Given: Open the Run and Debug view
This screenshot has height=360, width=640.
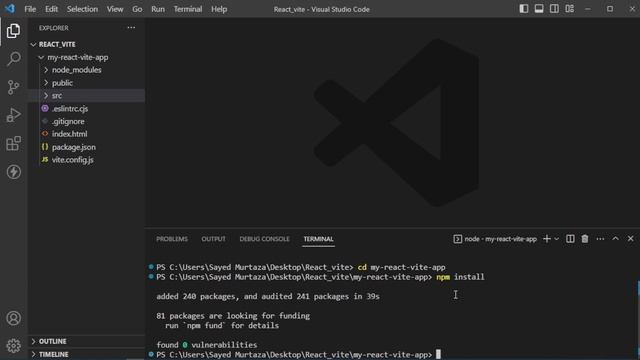Looking at the screenshot, I should [x=13, y=115].
